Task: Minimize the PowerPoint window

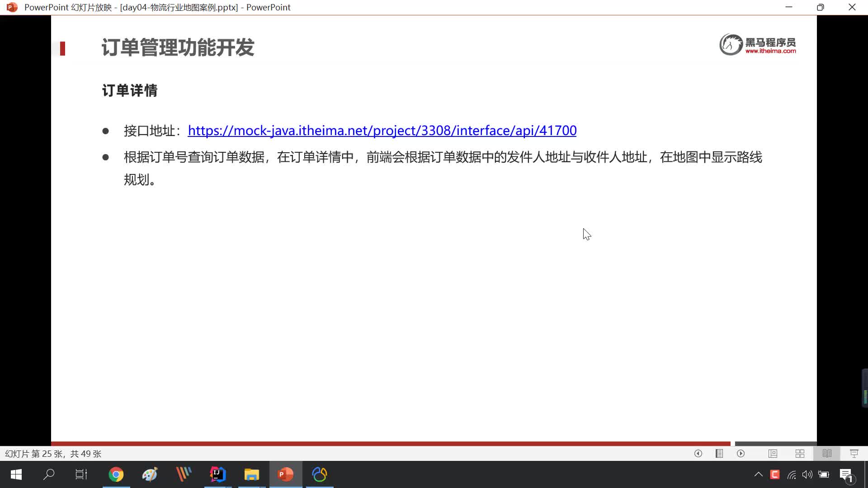Action: click(x=789, y=7)
